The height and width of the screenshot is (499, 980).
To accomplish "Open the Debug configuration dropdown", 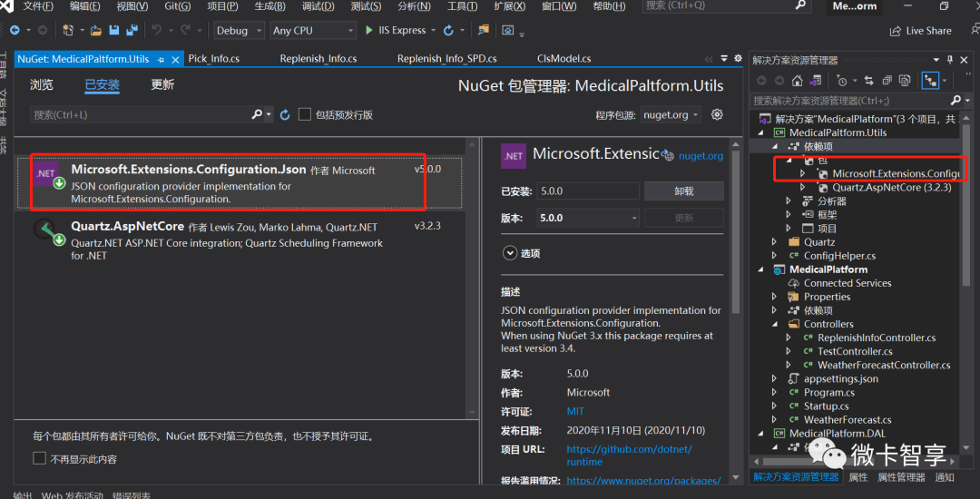I will tap(240, 30).
